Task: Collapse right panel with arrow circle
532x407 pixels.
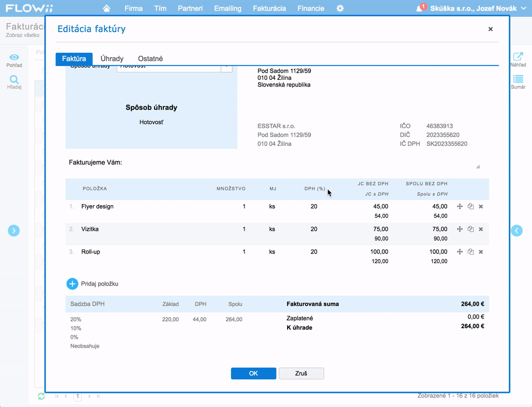Action: pyautogui.click(x=516, y=231)
